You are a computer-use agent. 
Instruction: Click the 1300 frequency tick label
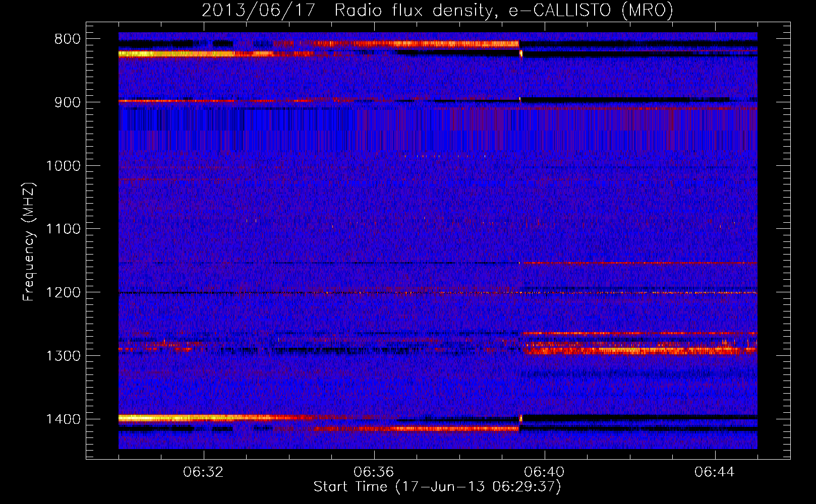[x=64, y=356]
